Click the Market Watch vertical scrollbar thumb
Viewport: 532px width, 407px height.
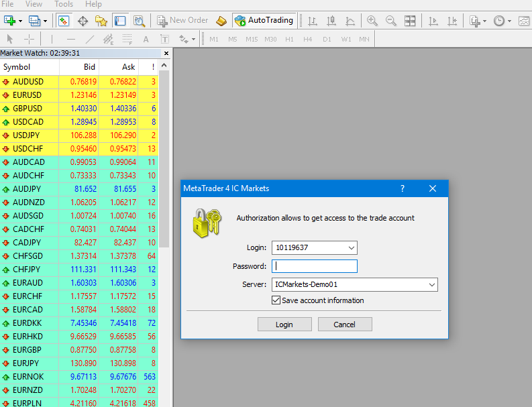[164, 158]
